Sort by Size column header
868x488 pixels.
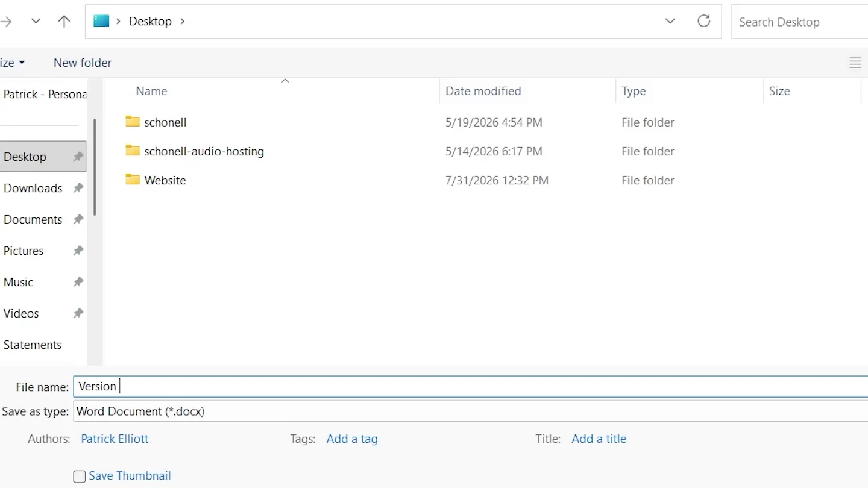pos(779,91)
